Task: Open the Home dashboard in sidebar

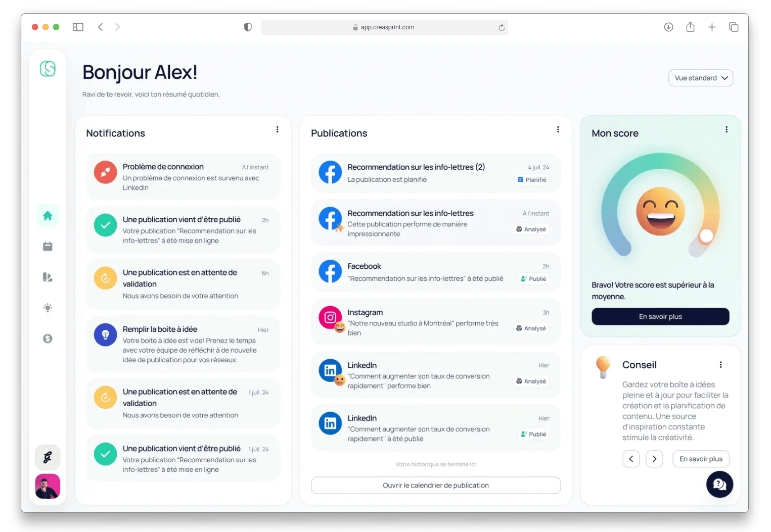Action: click(x=48, y=216)
